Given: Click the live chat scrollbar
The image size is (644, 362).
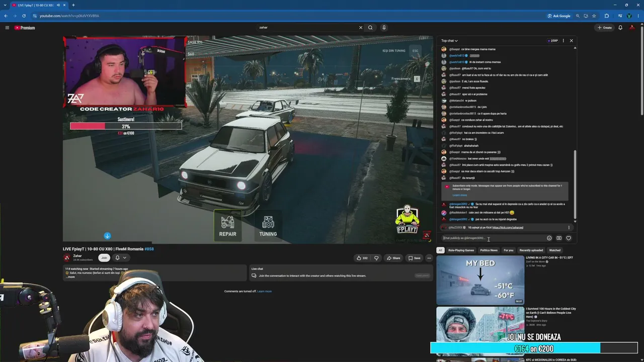Looking at the screenshot, I should 575,185.
